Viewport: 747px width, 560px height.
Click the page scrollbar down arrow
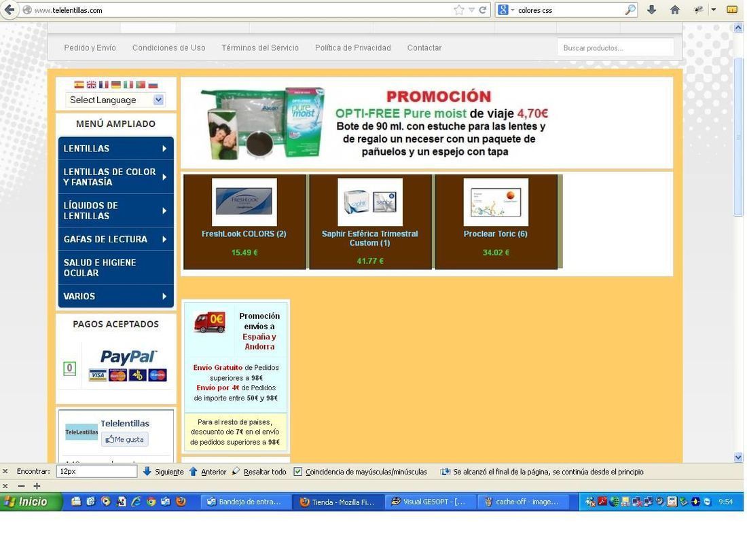click(x=738, y=457)
